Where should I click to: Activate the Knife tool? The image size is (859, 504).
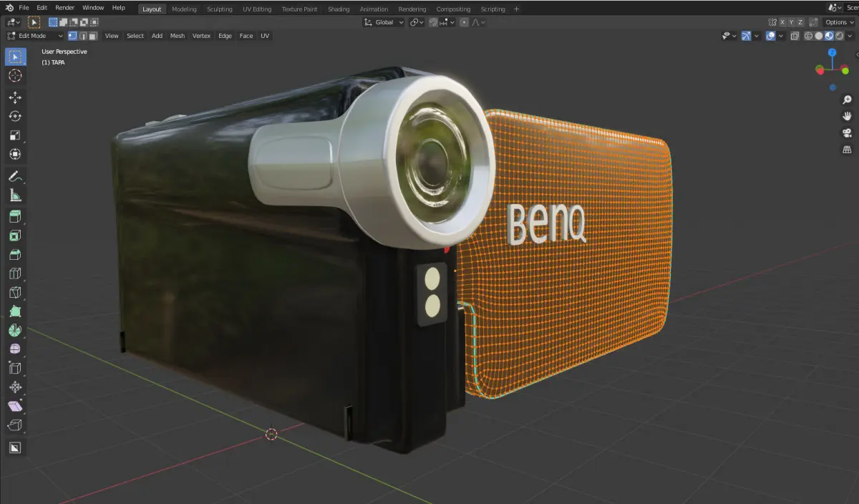pos(15,293)
